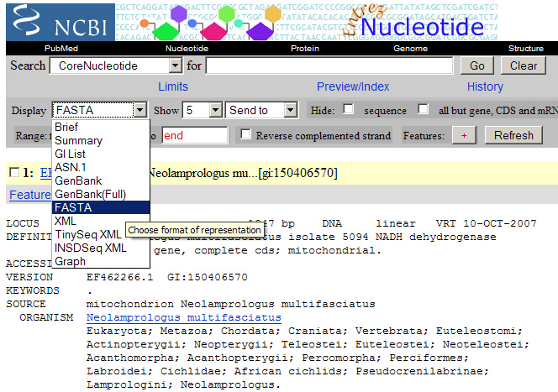Open the History link

pyautogui.click(x=485, y=86)
